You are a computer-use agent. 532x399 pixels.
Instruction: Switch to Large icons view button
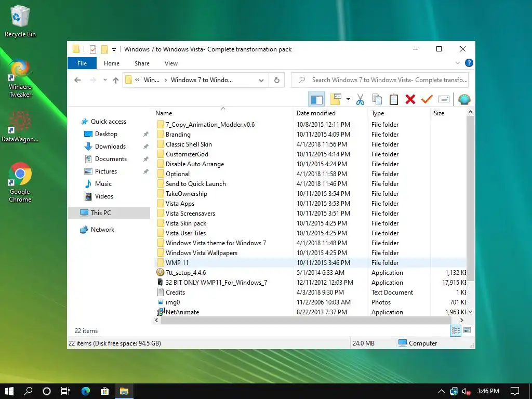coord(467,330)
